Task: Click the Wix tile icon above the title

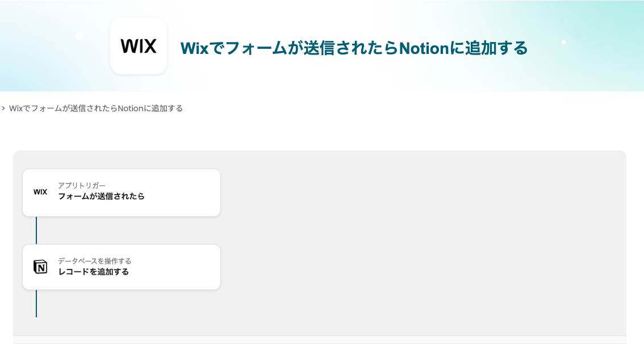Action: click(x=139, y=46)
